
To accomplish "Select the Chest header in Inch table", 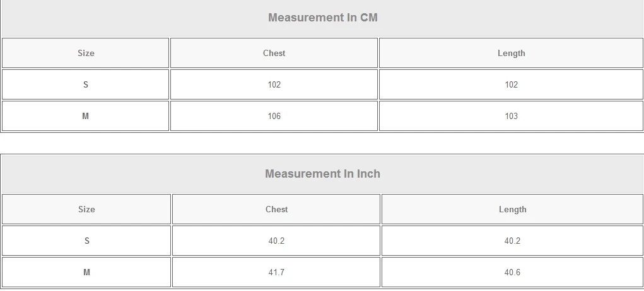I will pos(276,209).
